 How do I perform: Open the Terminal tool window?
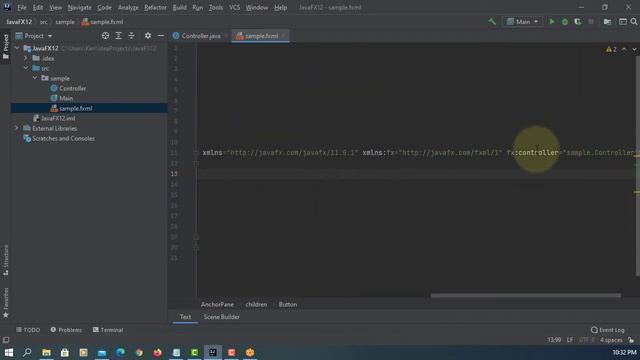pyautogui.click(x=108, y=330)
